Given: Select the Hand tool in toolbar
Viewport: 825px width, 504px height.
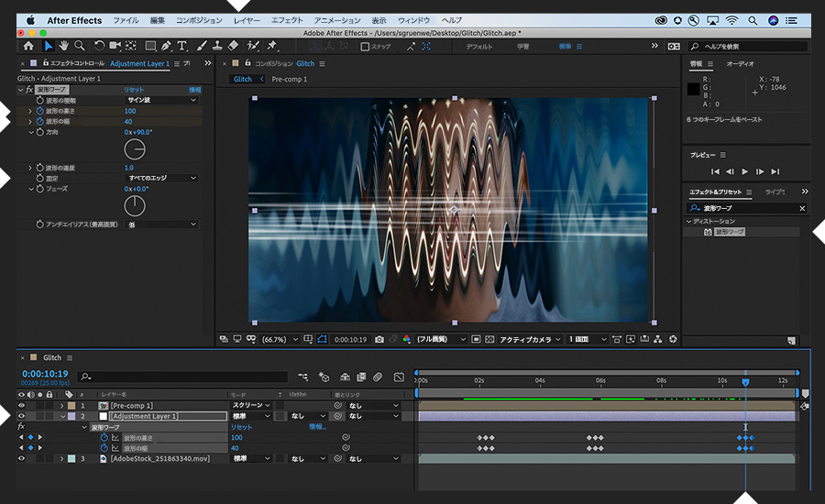Looking at the screenshot, I should [64, 46].
